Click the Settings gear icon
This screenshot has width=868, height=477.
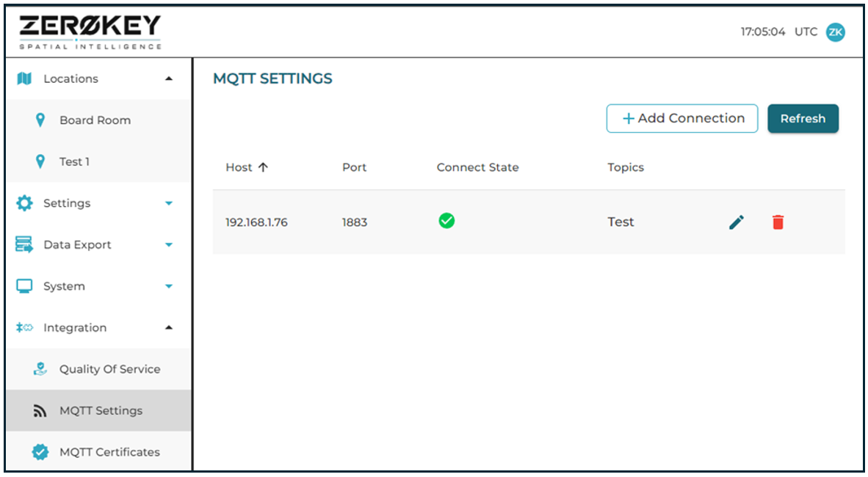pyautogui.click(x=24, y=203)
